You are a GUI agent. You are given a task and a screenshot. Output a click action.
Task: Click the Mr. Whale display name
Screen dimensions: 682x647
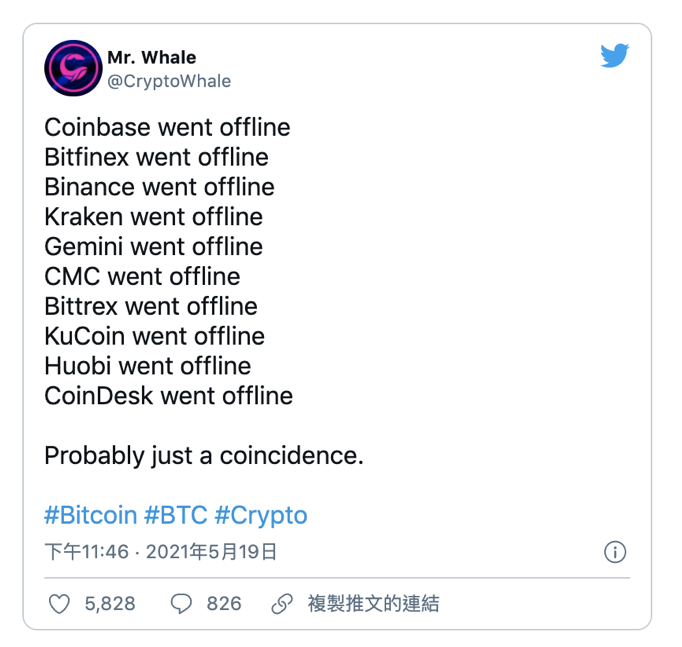[151, 57]
